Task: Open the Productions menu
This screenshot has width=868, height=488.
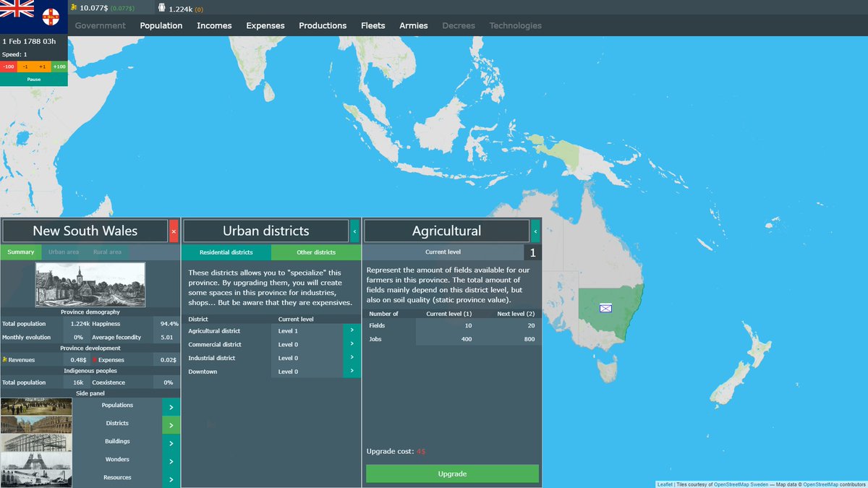Action: pos(323,25)
